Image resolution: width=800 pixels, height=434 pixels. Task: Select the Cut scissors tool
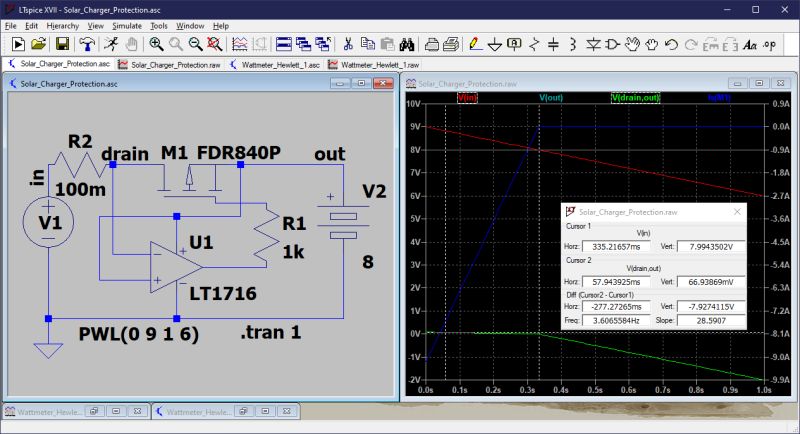coord(348,44)
